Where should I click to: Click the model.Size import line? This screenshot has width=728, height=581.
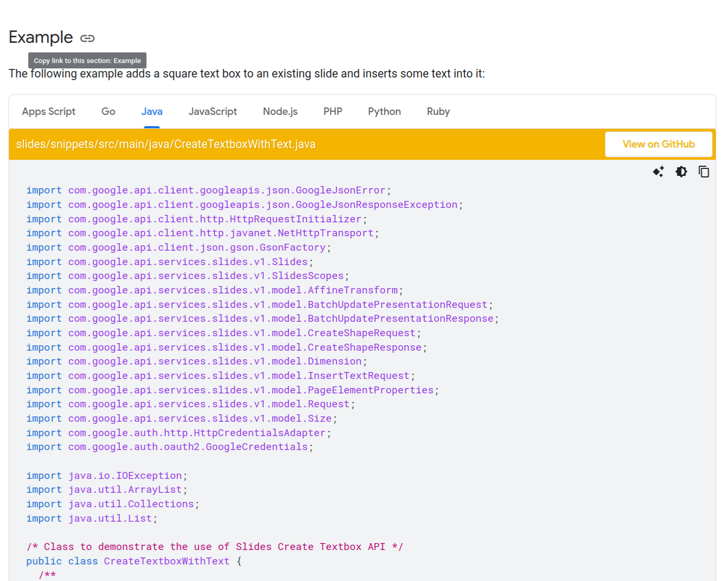coord(182,419)
